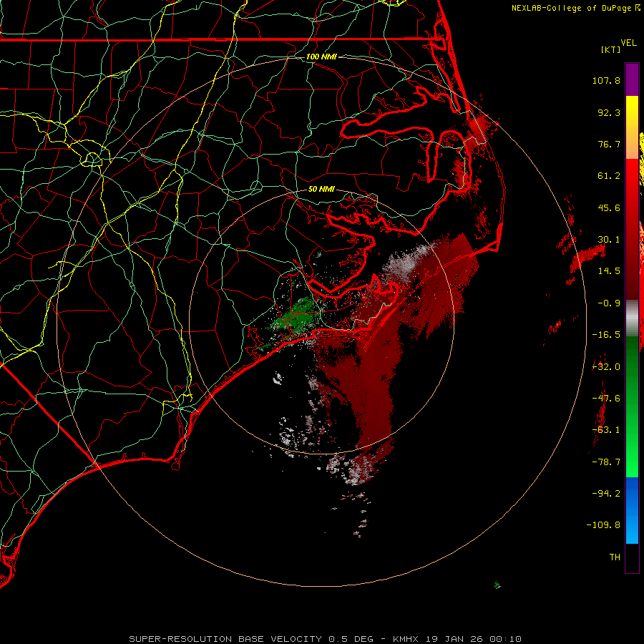Click the purple segment of velocity color bar

click(x=632, y=79)
